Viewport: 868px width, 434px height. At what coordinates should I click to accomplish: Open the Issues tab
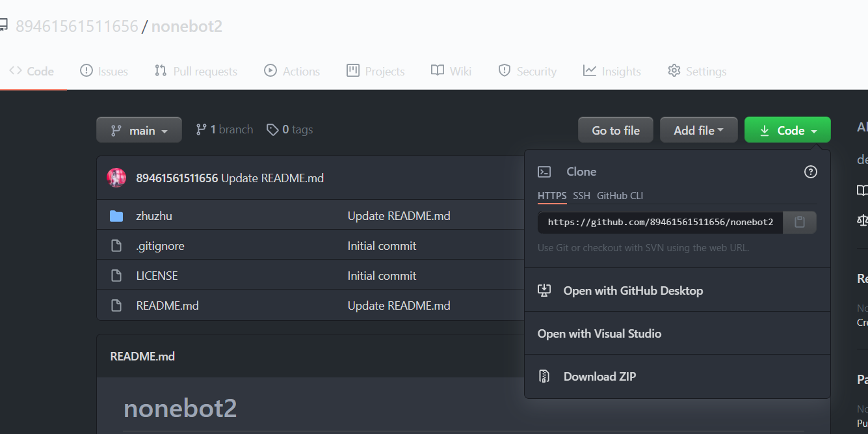(104, 71)
